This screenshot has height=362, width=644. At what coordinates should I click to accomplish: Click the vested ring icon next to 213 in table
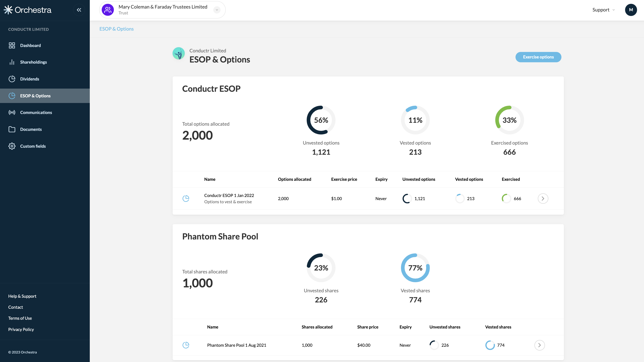click(460, 199)
